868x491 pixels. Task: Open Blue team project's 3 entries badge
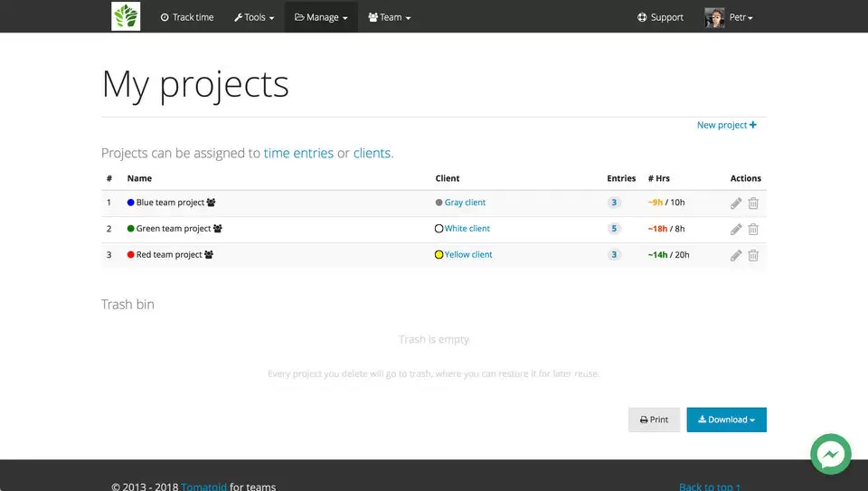614,203
